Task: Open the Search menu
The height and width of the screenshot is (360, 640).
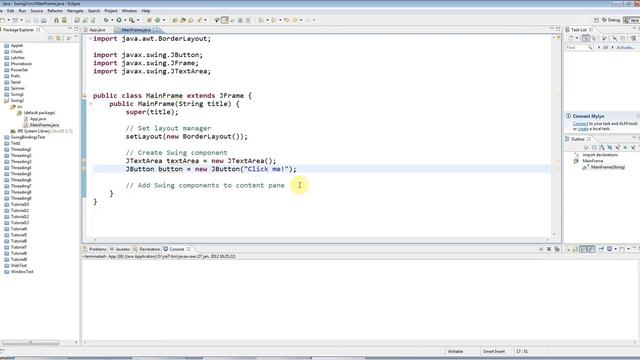Action: (94, 11)
